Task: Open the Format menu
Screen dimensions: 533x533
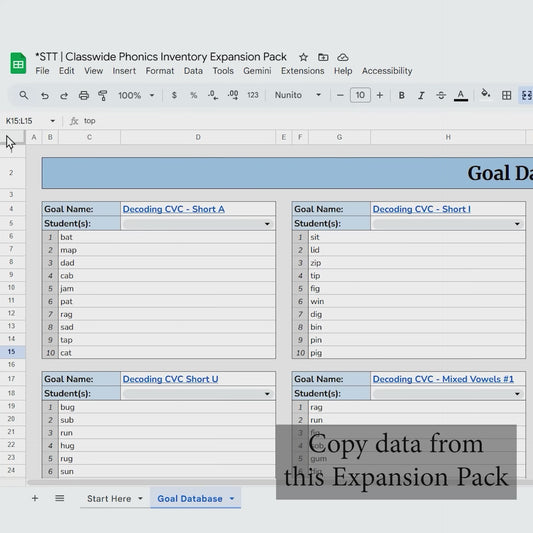Action: tap(160, 71)
